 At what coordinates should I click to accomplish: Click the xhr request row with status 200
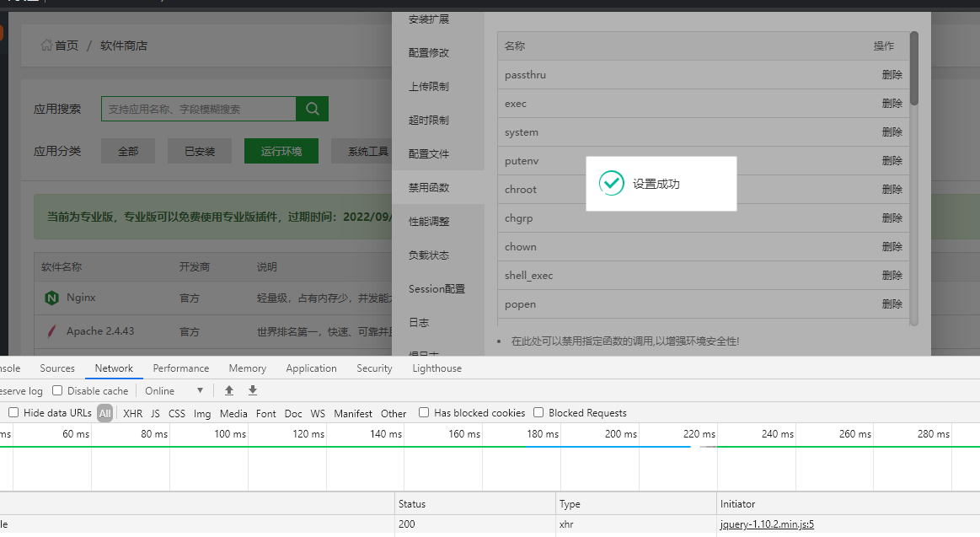click(x=490, y=524)
